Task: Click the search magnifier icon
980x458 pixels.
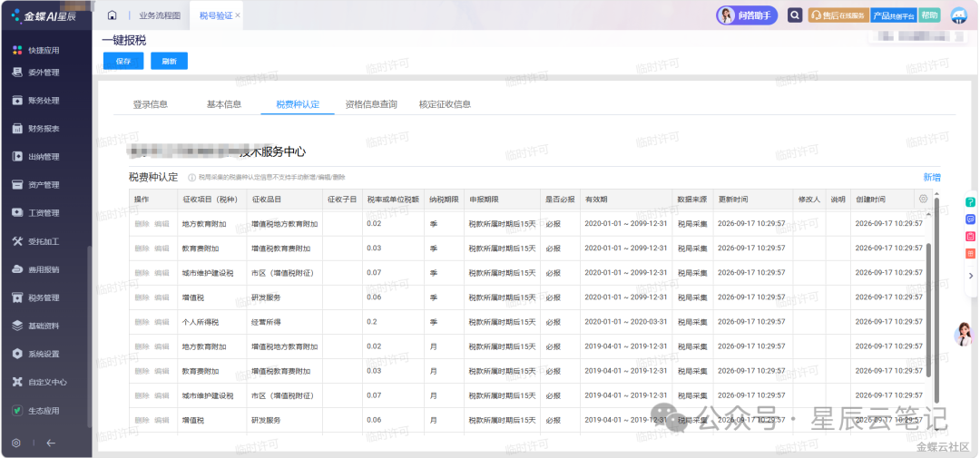Action: [x=794, y=15]
